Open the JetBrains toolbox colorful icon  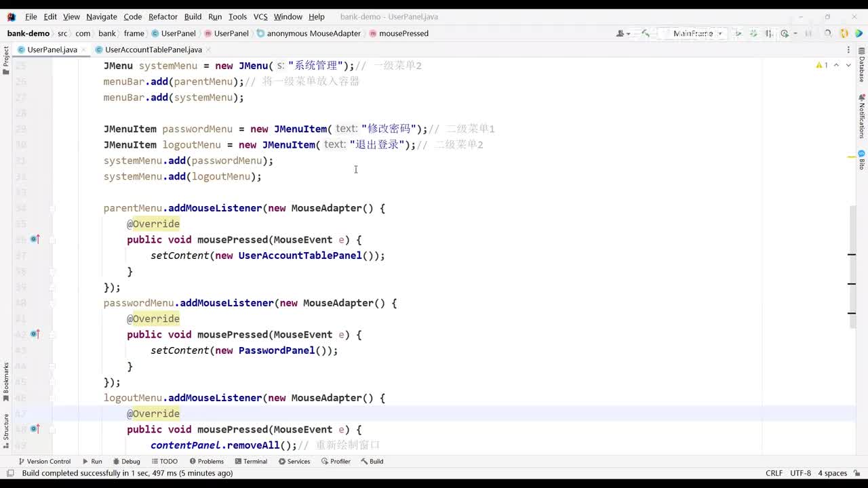(860, 33)
